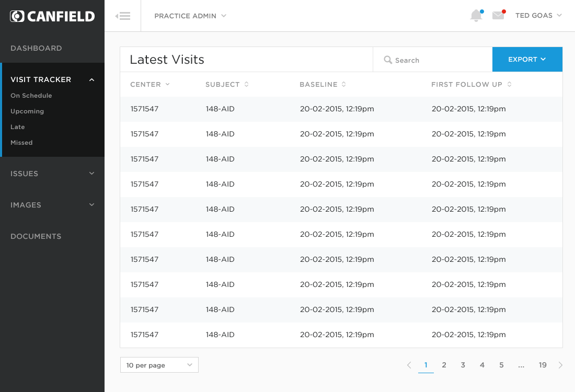Click the Export button
This screenshot has height=392, width=575.
point(527,60)
